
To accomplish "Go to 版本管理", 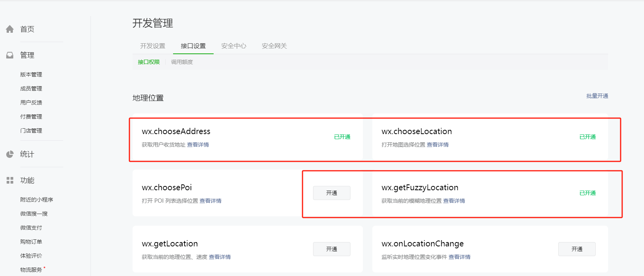I will click(x=31, y=74).
